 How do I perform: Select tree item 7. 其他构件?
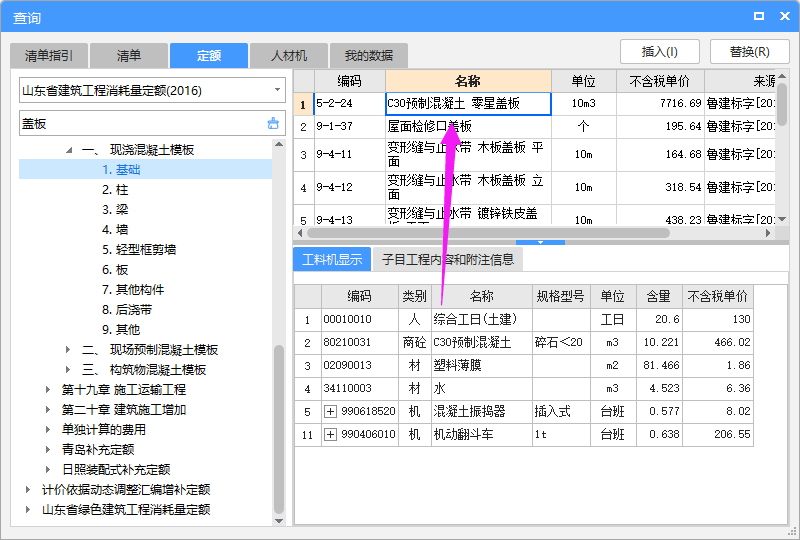[x=133, y=289]
